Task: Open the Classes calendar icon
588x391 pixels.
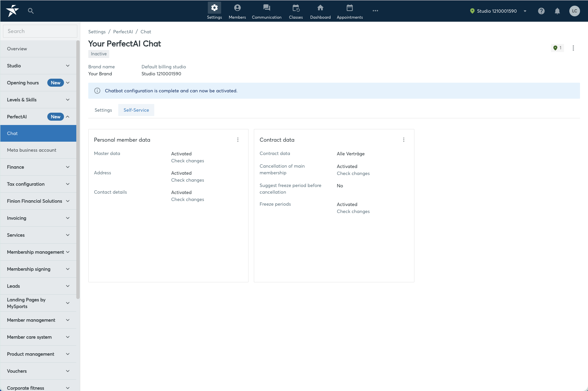Action: (296, 8)
